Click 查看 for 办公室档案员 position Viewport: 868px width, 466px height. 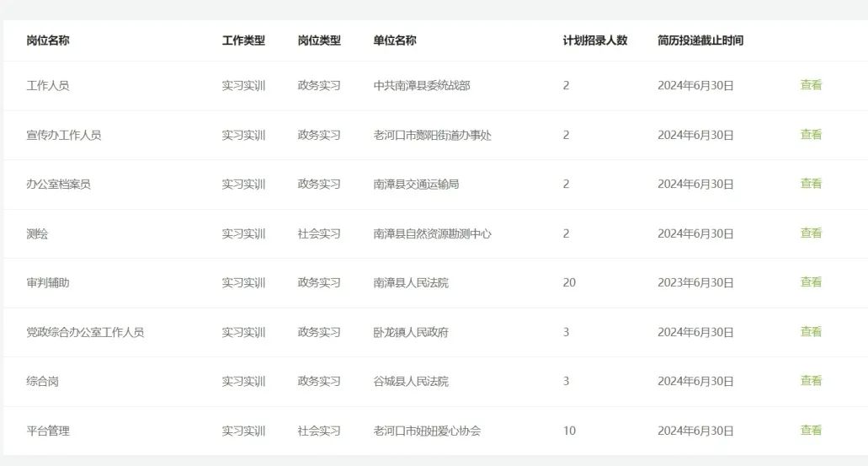(x=811, y=184)
